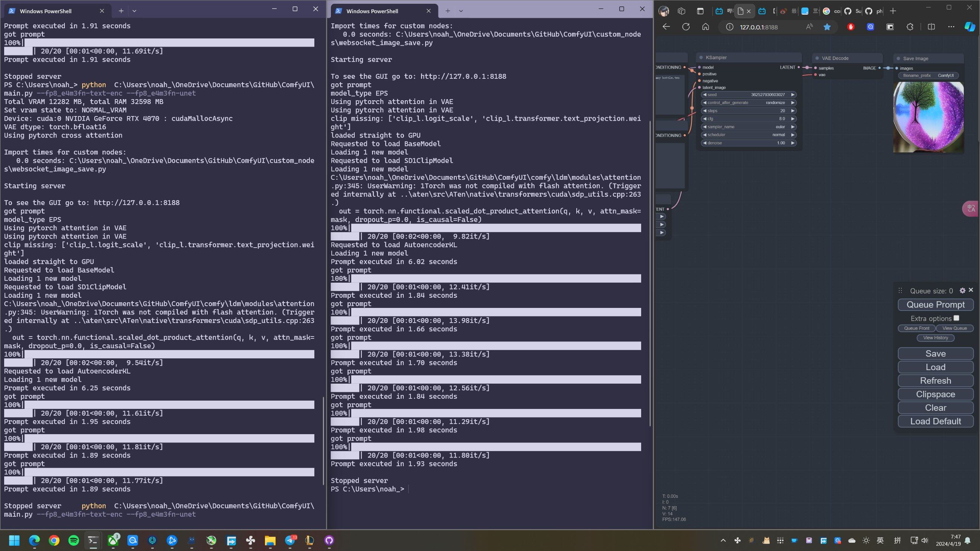Open ComfyUI queue settings gear icon
Screen dimensions: 980x551
[x=963, y=291]
